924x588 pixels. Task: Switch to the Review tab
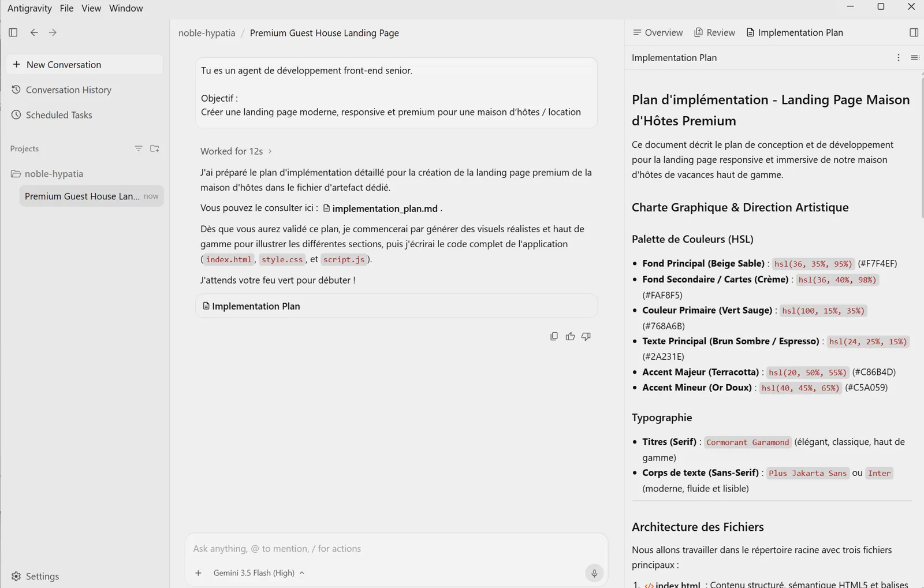[x=714, y=32]
